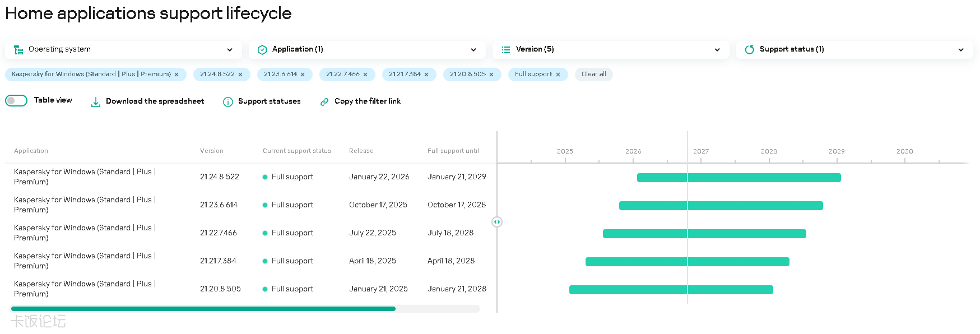Click the horizontal table scrollbar thumb
Image resolution: width=980 pixels, height=334 pixels.
pyautogui.click(x=203, y=309)
